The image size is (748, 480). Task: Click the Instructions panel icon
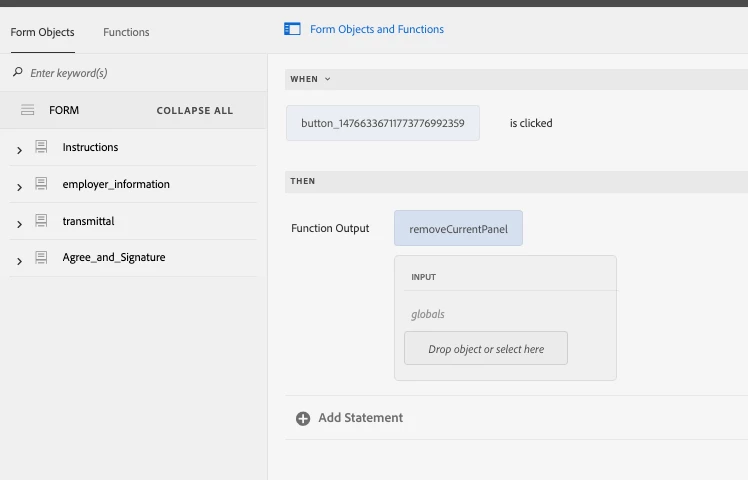(42, 147)
